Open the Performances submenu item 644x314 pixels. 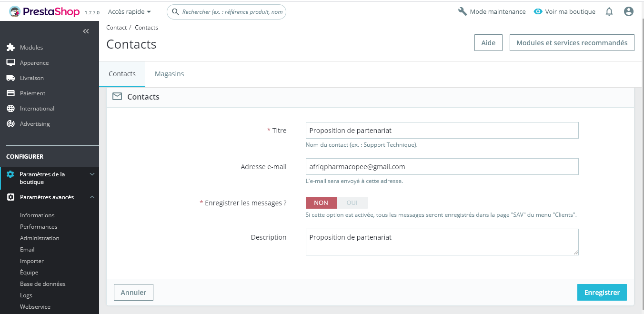[39, 227]
